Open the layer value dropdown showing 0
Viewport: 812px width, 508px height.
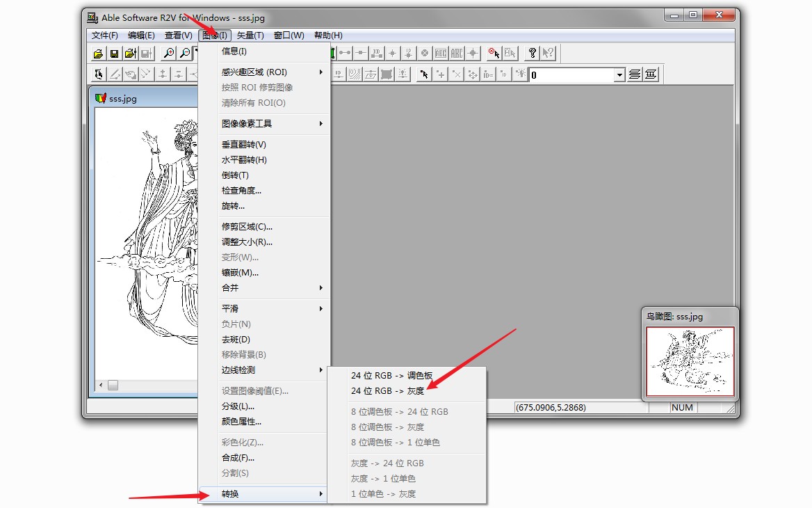(x=619, y=75)
